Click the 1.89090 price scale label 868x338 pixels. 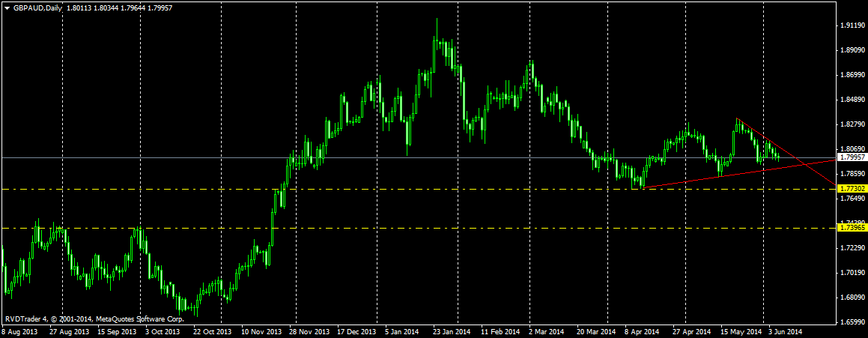852,50
